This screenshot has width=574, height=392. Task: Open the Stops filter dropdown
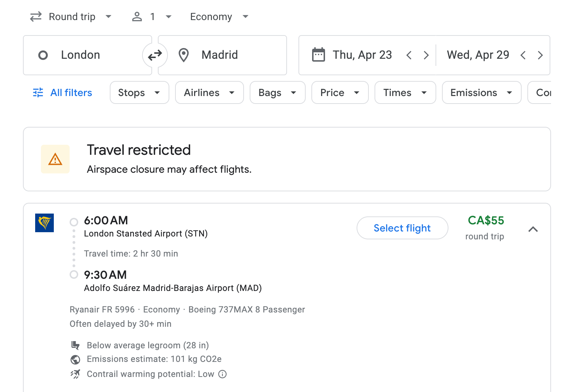(x=139, y=92)
